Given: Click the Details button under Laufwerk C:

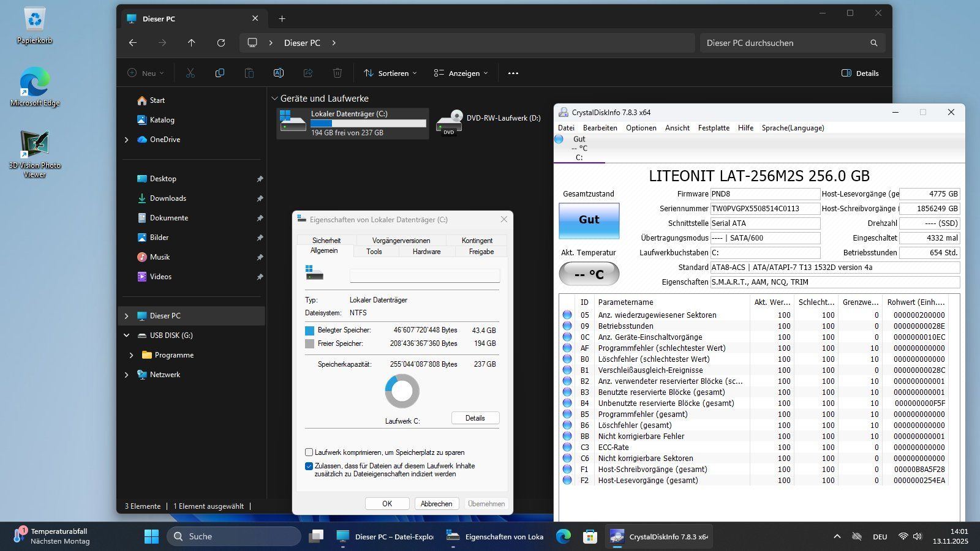Looking at the screenshot, I should pyautogui.click(x=475, y=418).
